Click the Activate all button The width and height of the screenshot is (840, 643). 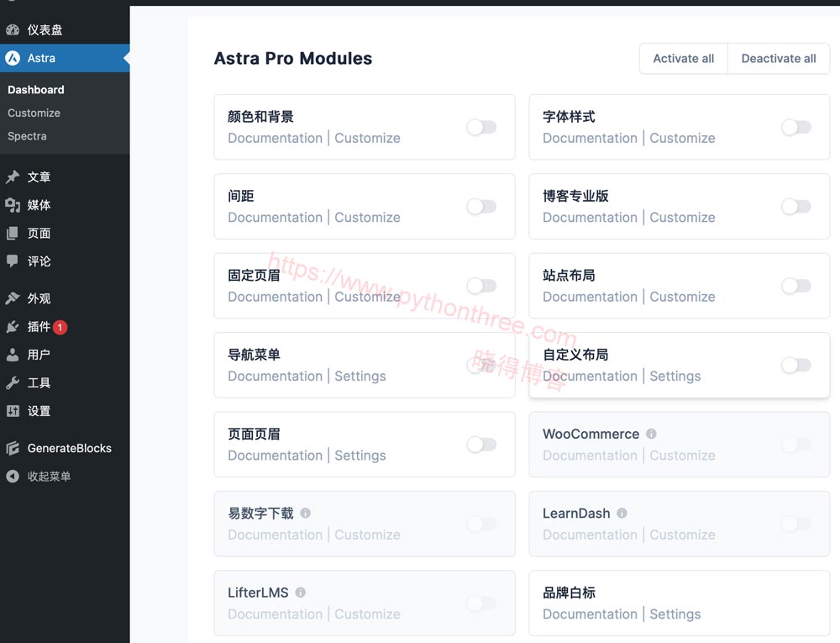(x=684, y=58)
